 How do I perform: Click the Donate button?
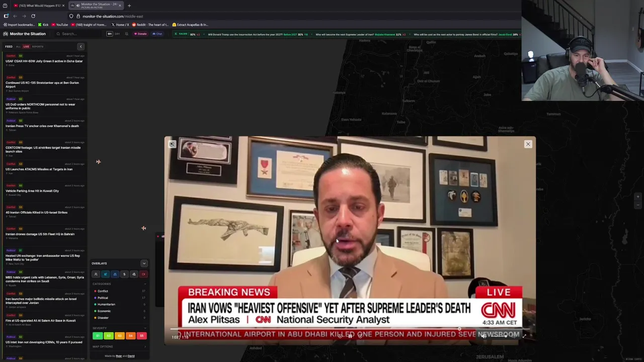click(141, 34)
